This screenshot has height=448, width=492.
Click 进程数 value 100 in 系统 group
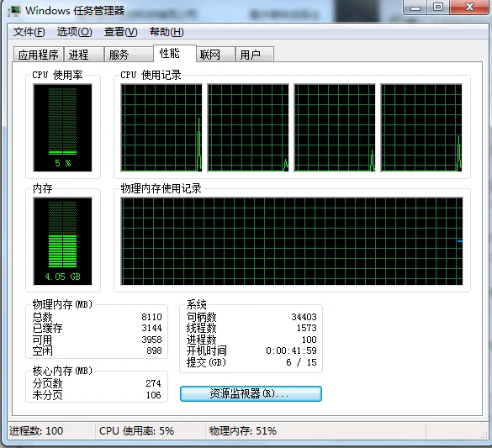click(x=309, y=340)
